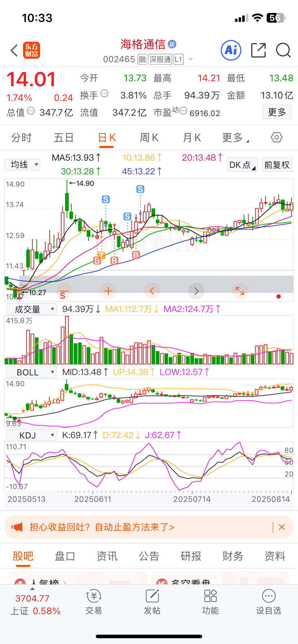Expand the 更多 period dropdown
This screenshot has height=644, width=298.
click(236, 138)
